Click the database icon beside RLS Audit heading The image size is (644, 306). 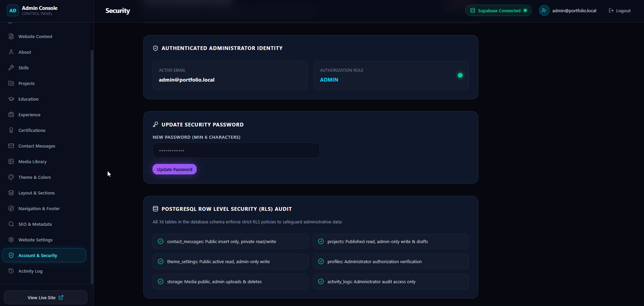pyautogui.click(x=156, y=209)
